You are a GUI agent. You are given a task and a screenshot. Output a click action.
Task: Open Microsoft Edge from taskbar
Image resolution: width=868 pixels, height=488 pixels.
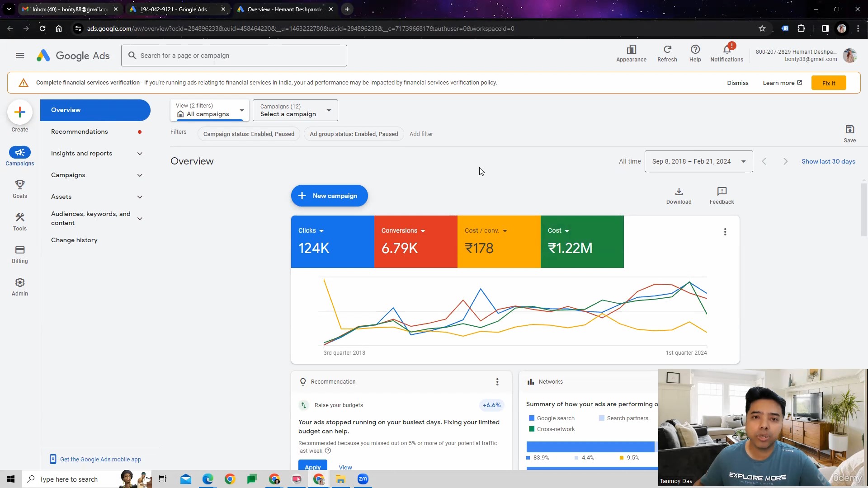[208, 479]
